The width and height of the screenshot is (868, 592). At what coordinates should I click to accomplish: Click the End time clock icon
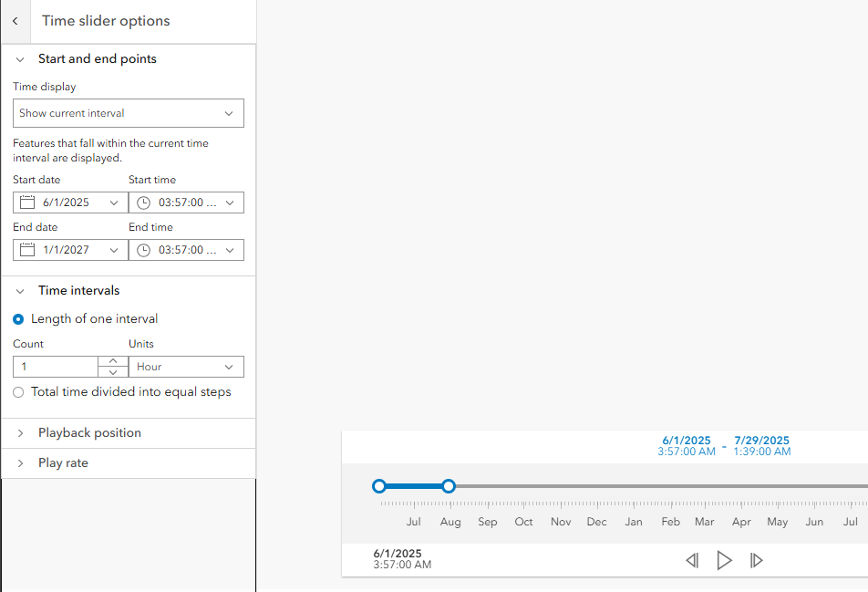(143, 250)
